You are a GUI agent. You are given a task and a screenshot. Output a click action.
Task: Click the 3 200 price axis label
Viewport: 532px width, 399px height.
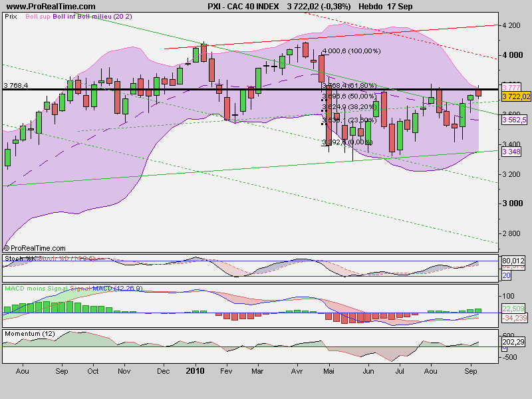[511, 174]
